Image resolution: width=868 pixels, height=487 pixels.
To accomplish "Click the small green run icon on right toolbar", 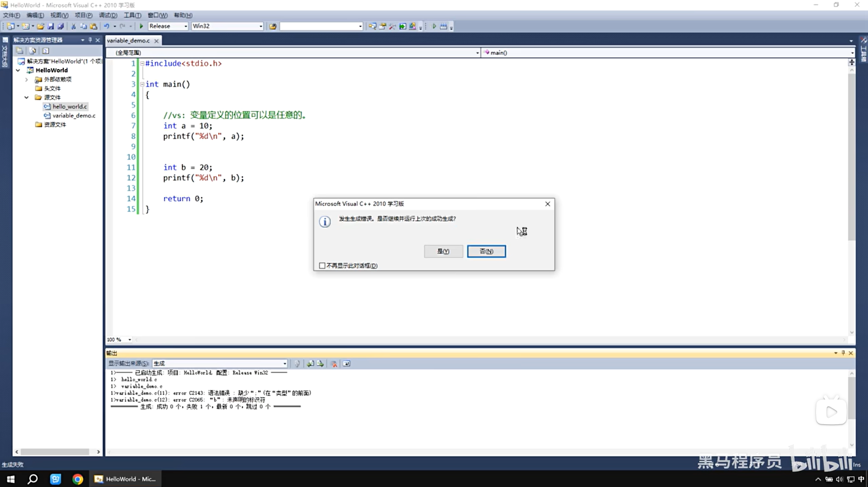I will click(434, 26).
